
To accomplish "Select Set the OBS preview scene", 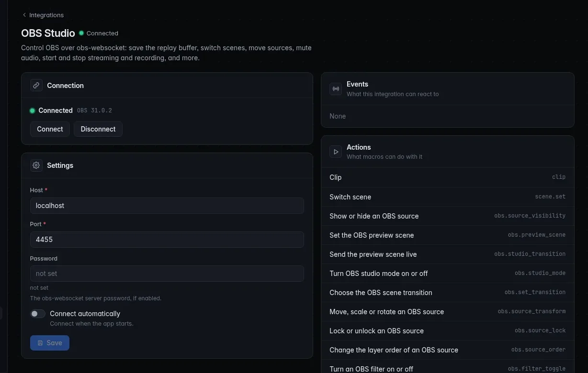I will coord(447,235).
